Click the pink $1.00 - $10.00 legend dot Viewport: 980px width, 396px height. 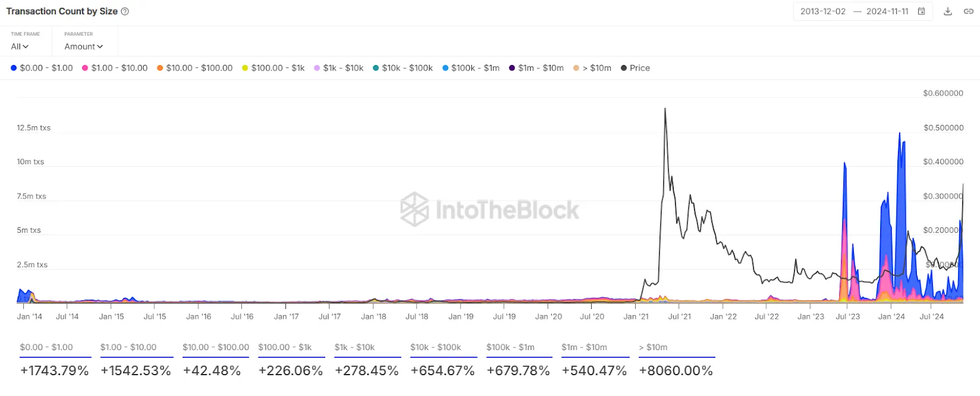point(85,67)
